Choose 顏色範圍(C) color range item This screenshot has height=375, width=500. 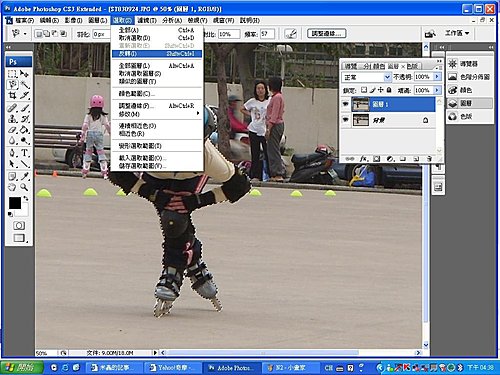[156, 94]
